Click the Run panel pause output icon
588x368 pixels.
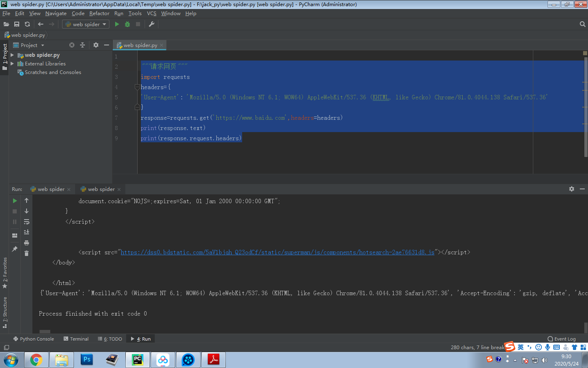[15, 222]
